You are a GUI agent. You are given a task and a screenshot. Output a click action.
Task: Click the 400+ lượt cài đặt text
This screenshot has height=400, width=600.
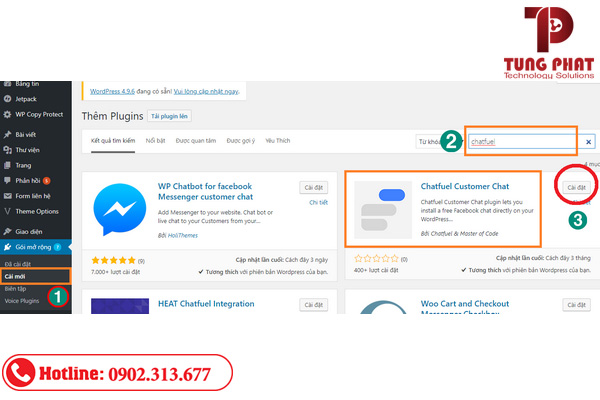[376, 270]
